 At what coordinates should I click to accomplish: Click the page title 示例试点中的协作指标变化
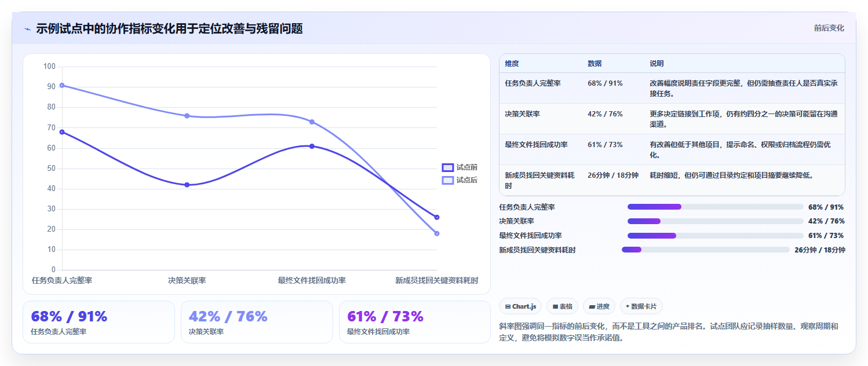point(169,28)
